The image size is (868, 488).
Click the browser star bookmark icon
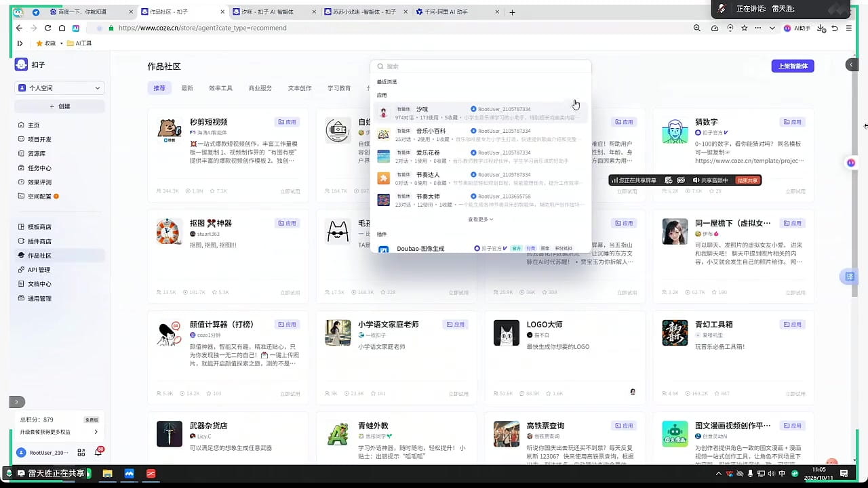coord(745,28)
